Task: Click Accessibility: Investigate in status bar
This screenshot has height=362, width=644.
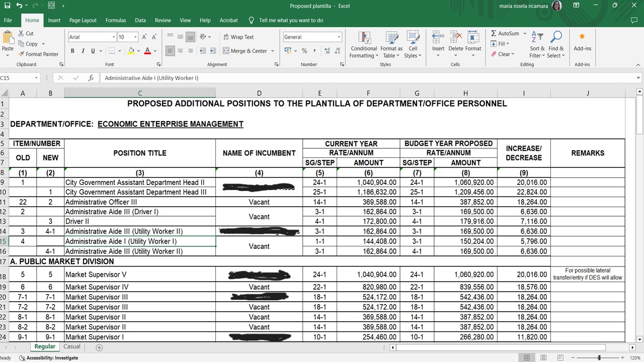Action: (x=48, y=358)
